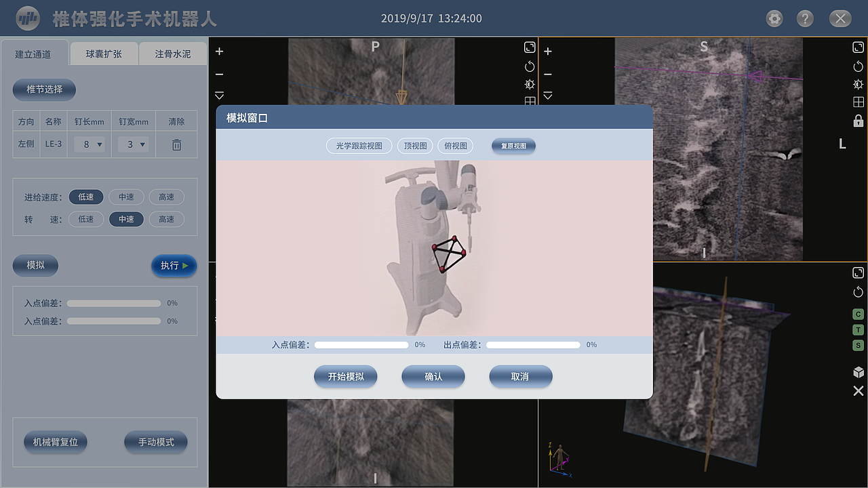Select the 顶视图 view option
The width and height of the screenshot is (868, 488).
[415, 146]
